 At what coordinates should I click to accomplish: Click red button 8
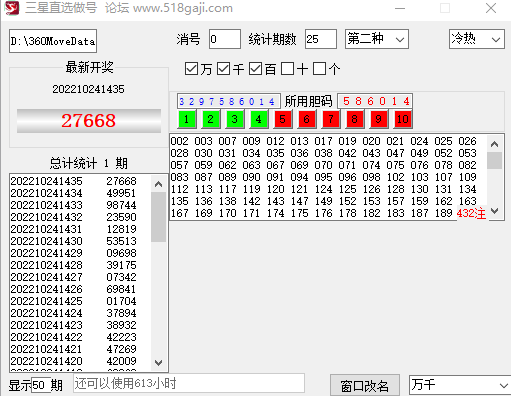[x=354, y=119]
